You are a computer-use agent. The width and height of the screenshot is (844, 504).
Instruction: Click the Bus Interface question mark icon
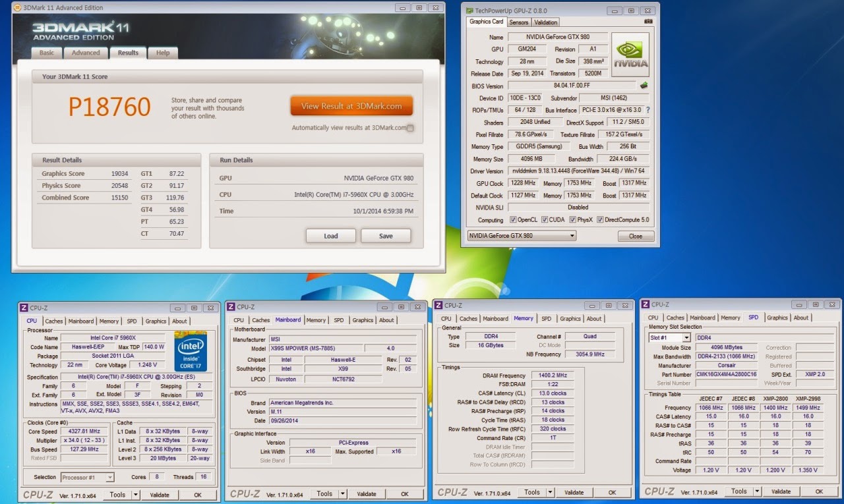click(648, 110)
